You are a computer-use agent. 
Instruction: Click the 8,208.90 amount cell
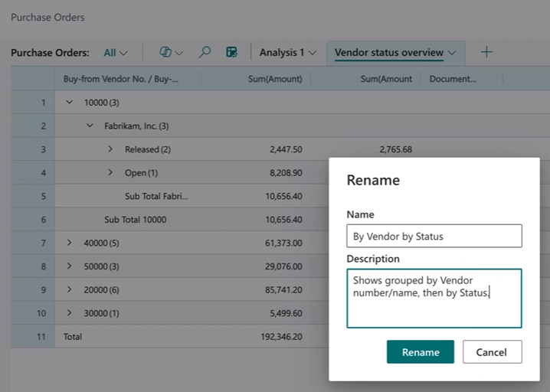point(286,173)
